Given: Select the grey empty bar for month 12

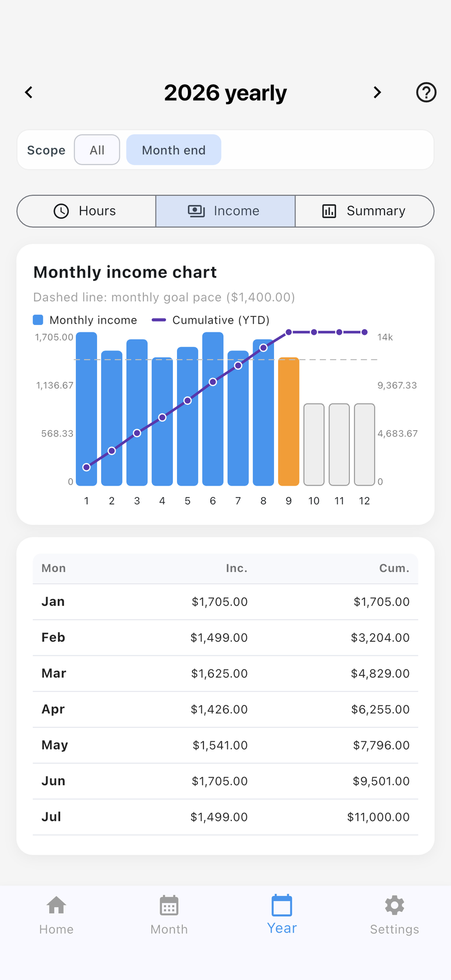Looking at the screenshot, I should (364, 445).
